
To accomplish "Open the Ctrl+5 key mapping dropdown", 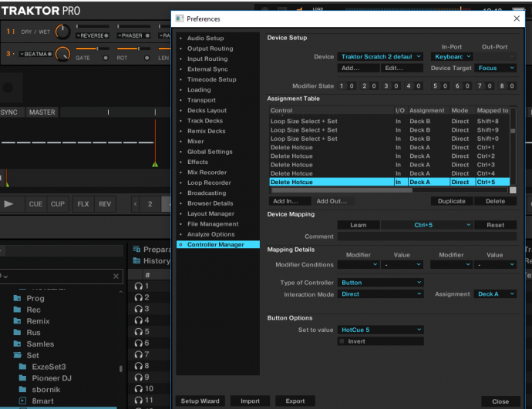I will pos(427,225).
